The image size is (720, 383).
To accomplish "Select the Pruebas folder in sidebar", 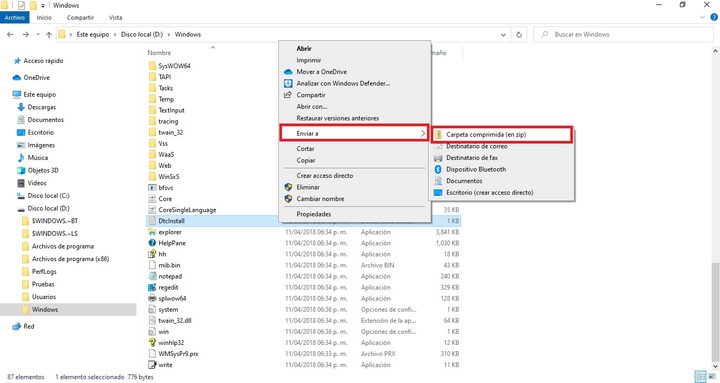I will point(43,284).
